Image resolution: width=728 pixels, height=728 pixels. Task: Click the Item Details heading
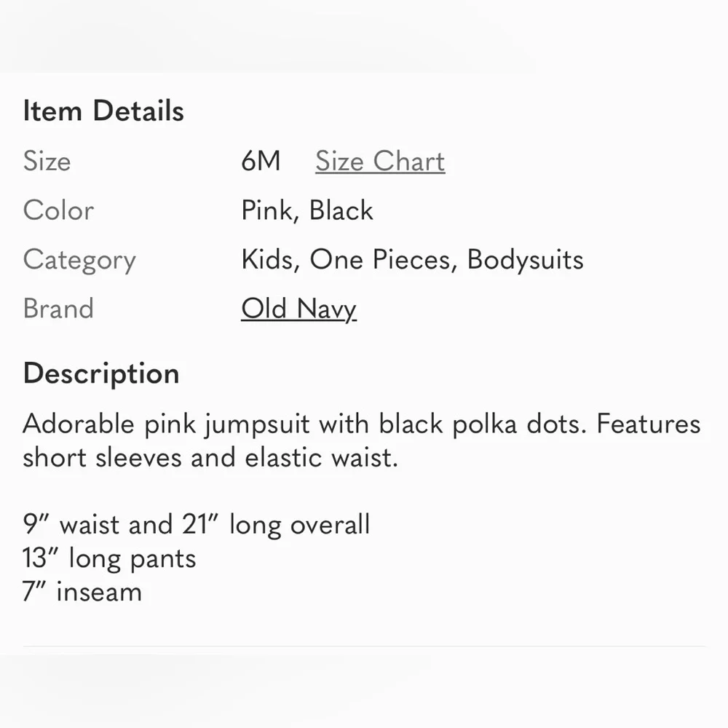pos(103,111)
